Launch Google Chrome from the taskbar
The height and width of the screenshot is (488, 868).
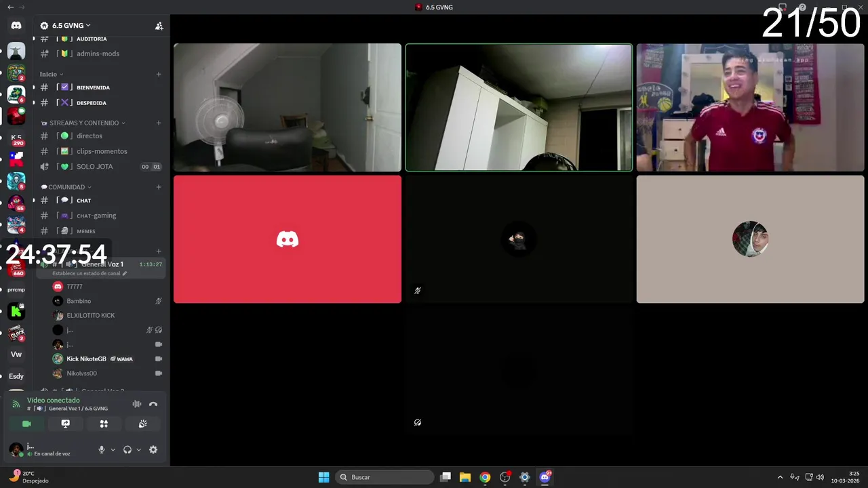pyautogui.click(x=485, y=477)
